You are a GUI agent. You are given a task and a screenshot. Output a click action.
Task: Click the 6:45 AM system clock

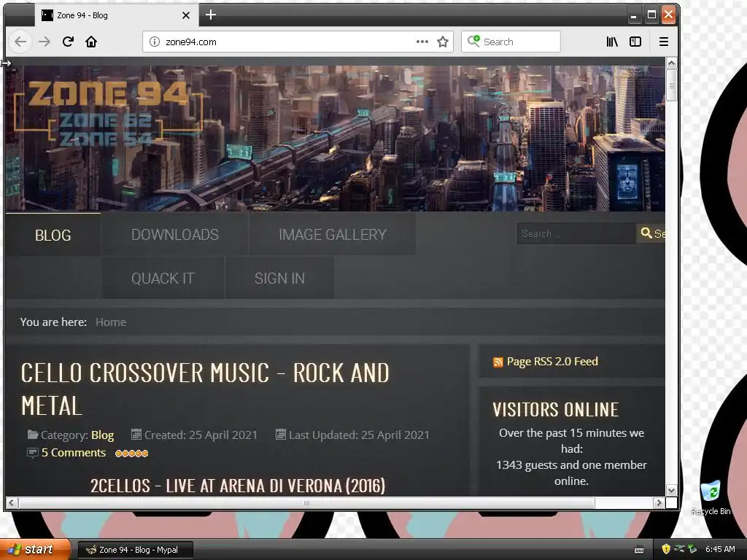click(720, 549)
